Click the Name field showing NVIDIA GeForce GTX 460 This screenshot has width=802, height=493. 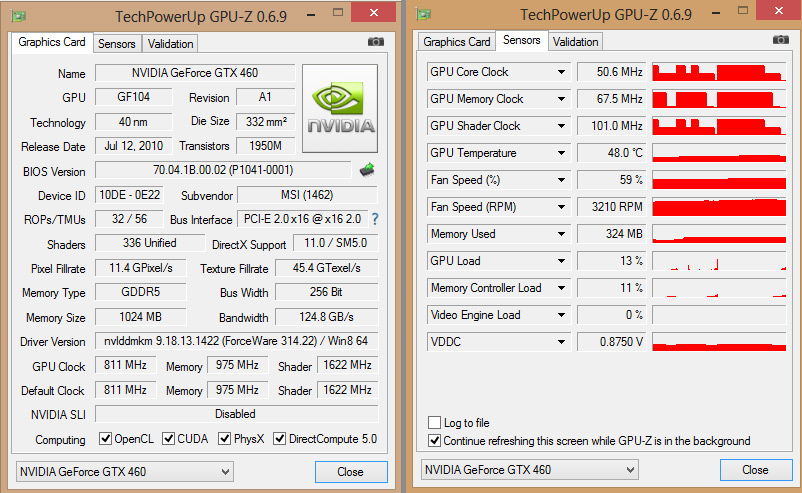195,73
